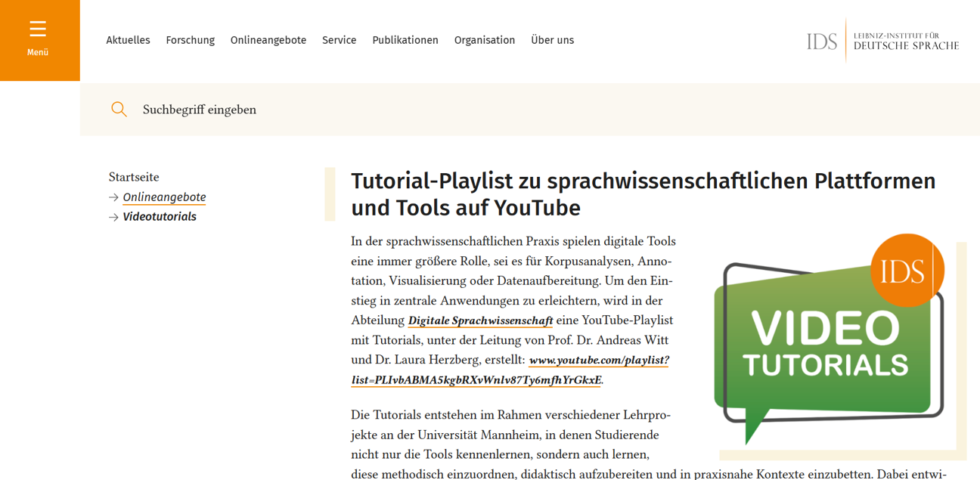Click the search magnifier icon
The height and width of the screenshot is (480, 980).
pyautogui.click(x=119, y=109)
